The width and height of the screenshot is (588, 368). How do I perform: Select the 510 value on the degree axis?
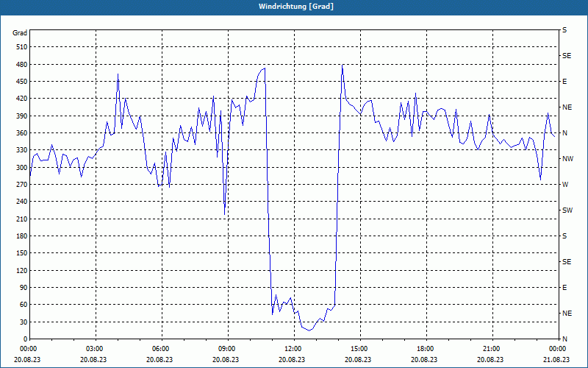(22, 47)
